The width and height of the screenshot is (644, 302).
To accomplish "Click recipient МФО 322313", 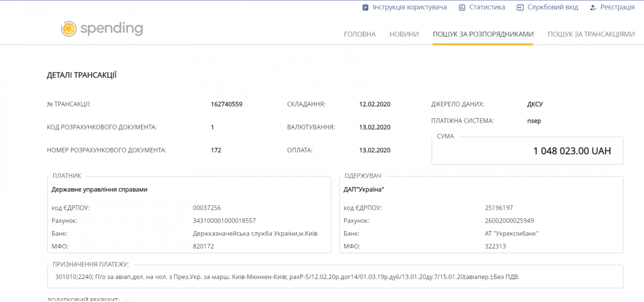I will (x=495, y=247).
